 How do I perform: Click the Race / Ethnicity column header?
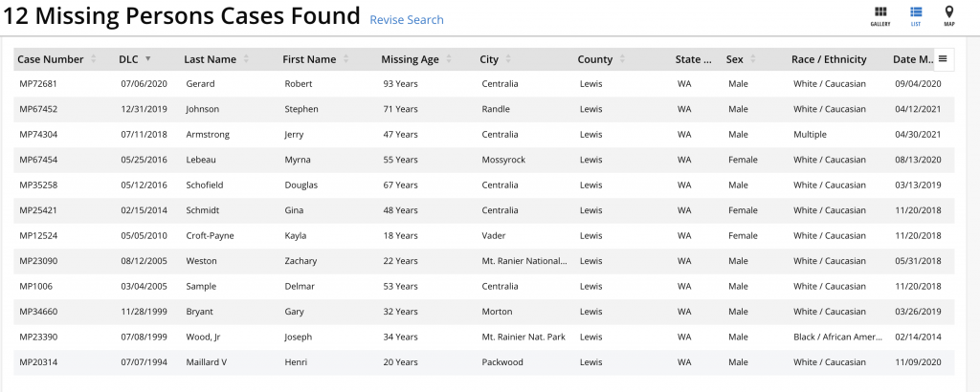point(829,59)
